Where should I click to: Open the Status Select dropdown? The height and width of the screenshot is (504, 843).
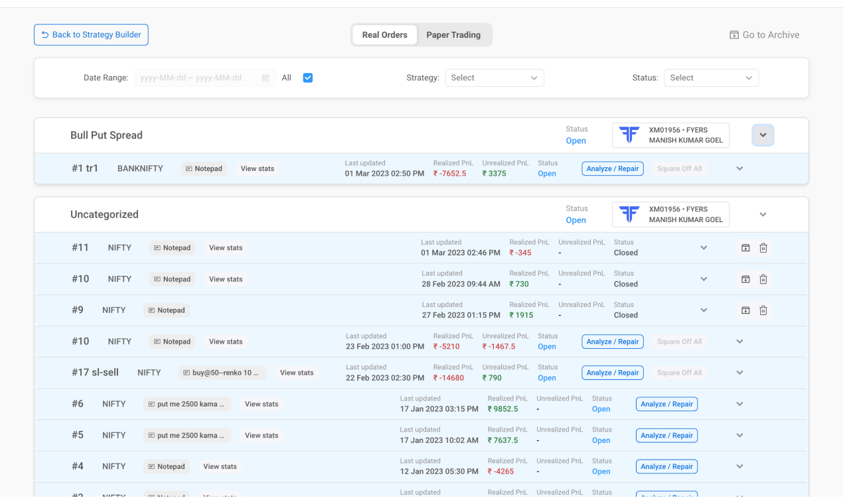tap(712, 78)
